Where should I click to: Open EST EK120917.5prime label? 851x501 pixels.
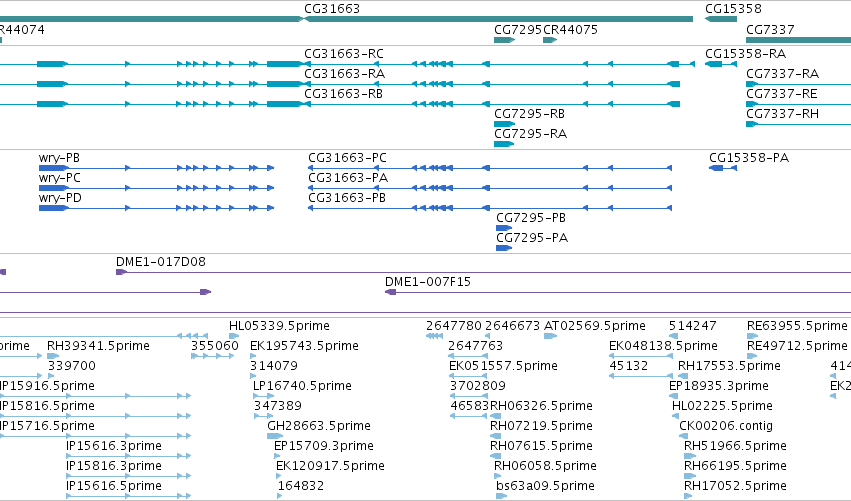(x=330, y=467)
